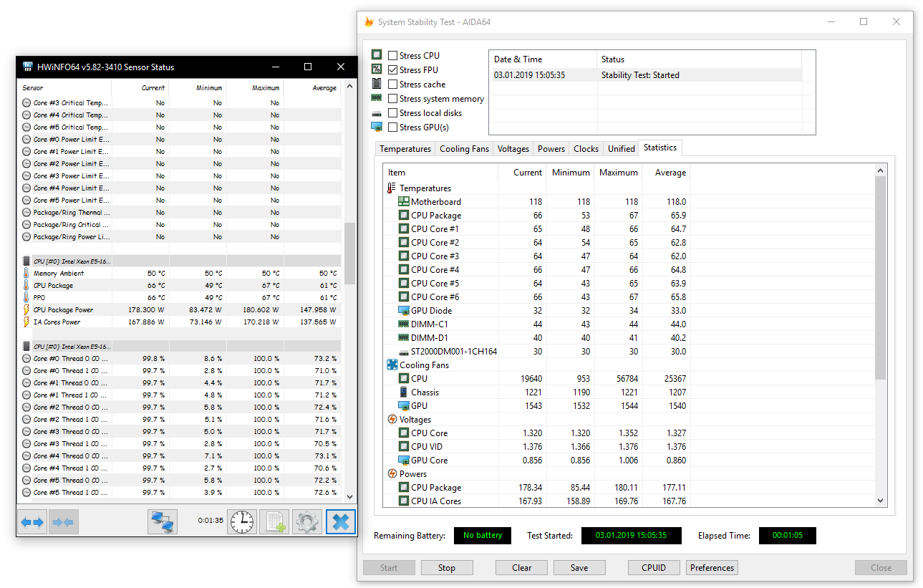Select the Package/Ring Thermal row in HWiNFO
The width and height of the screenshot is (923, 588).
tap(180, 213)
